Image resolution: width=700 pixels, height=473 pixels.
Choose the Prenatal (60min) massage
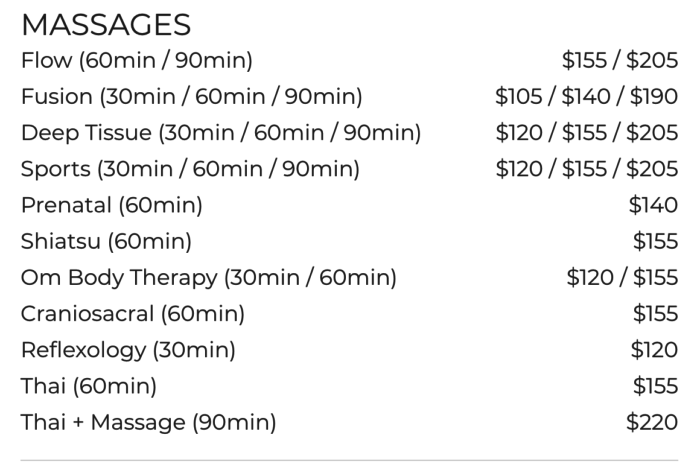pyautogui.click(x=112, y=205)
